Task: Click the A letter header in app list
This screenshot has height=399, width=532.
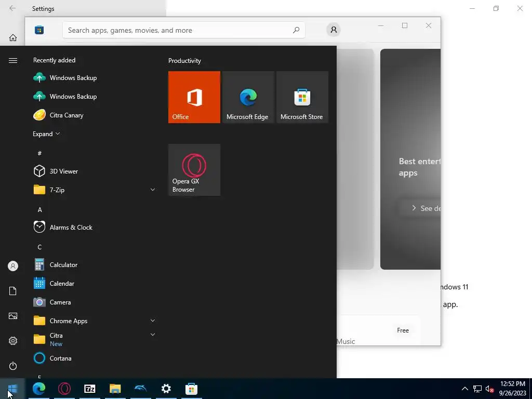Action: pos(39,210)
